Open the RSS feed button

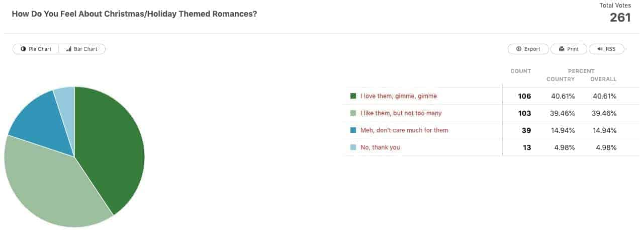pyautogui.click(x=606, y=49)
